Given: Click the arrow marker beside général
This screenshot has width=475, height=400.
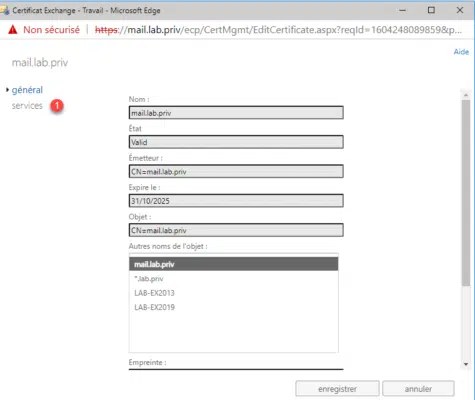Looking at the screenshot, I should (x=7, y=90).
